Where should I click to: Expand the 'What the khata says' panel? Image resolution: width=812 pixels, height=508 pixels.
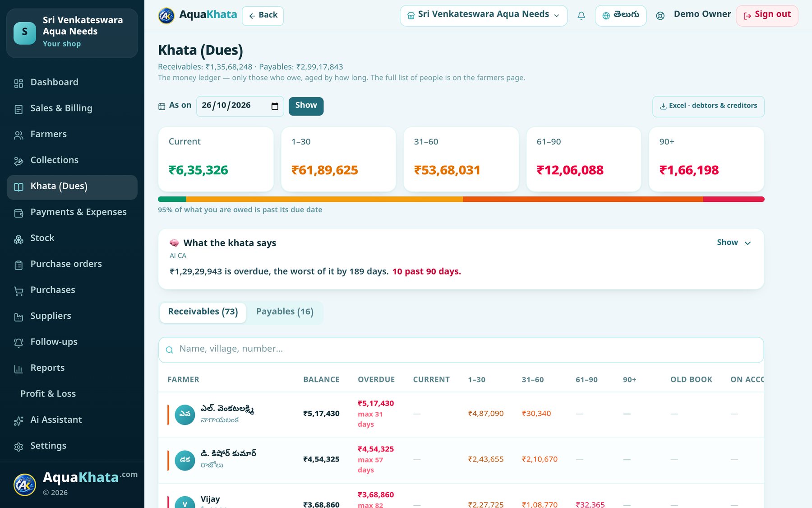734,242
